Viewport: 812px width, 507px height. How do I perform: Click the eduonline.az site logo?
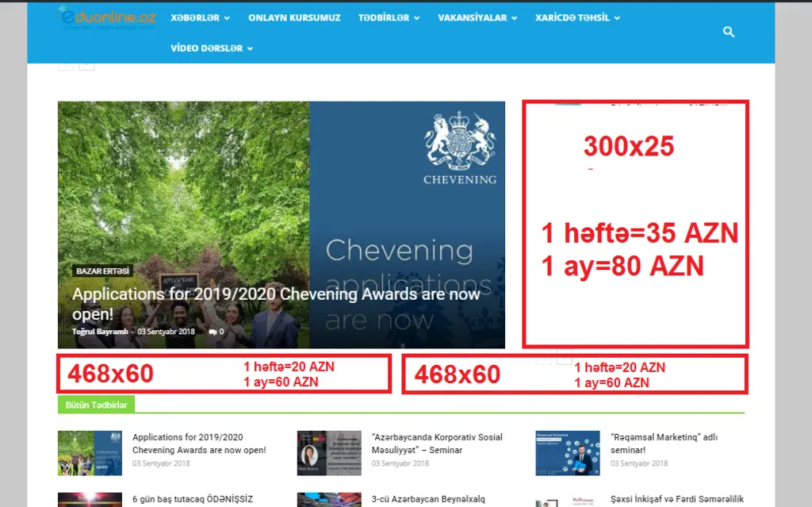tap(107, 17)
